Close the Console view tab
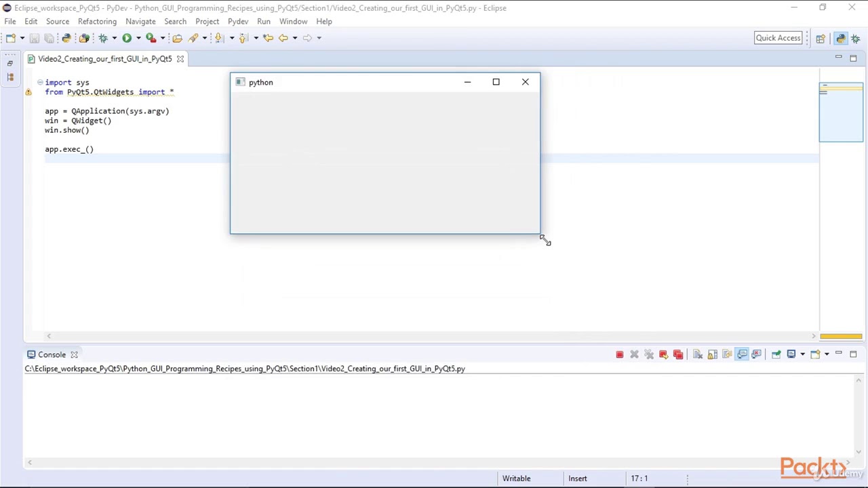868x488 pixels. (74, 354)
